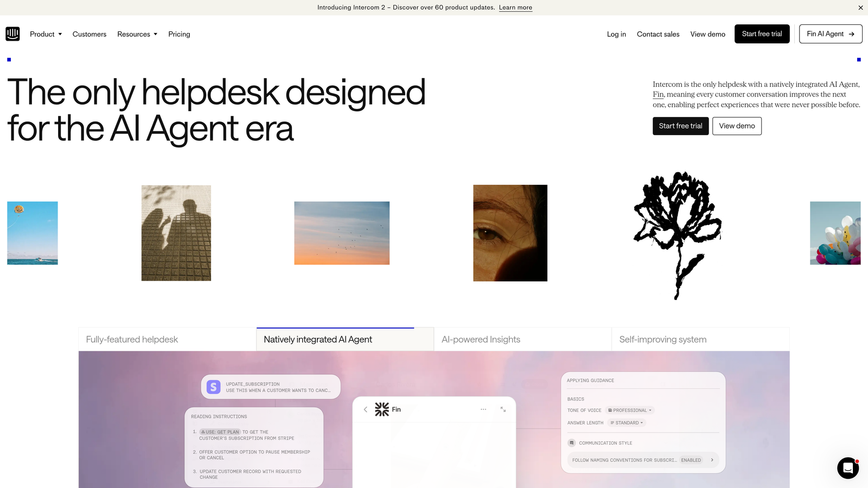868x488 pixels.
Task: Open the three-dot menu in Fin widget
Action: [483, 409]
